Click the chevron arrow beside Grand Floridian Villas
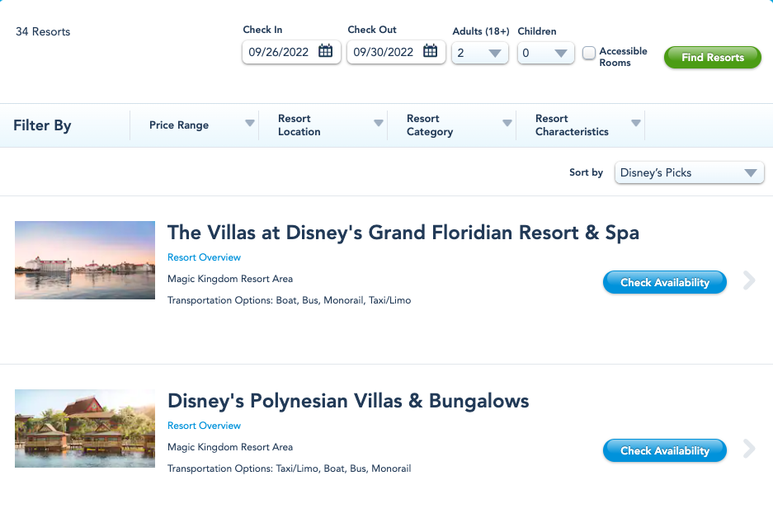 [749, 280]
